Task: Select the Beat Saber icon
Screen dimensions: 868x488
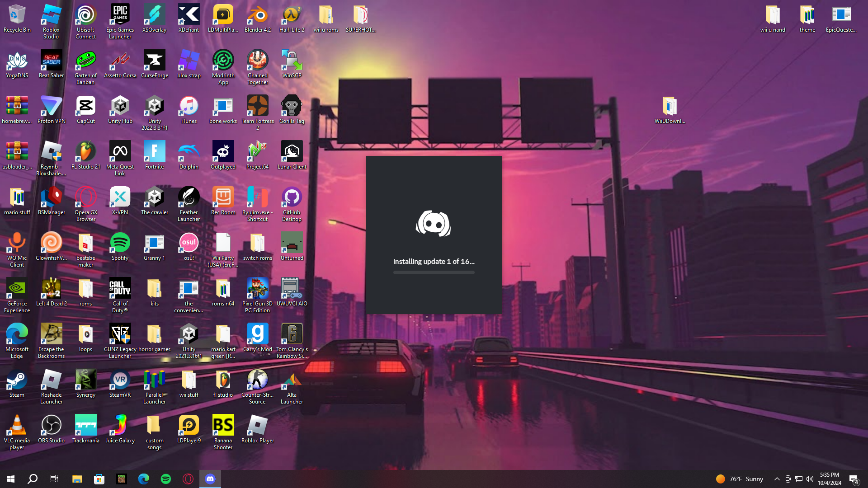Action: (51, 65)
